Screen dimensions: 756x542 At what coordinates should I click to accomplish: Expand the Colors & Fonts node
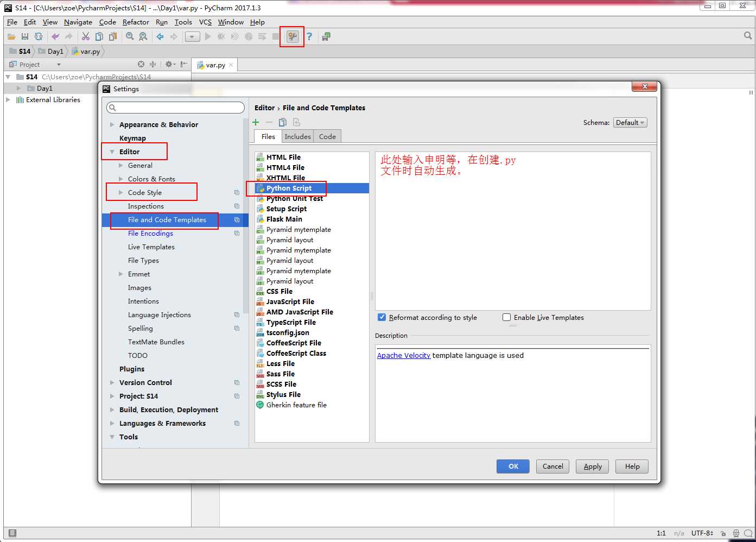click(121, 179)
